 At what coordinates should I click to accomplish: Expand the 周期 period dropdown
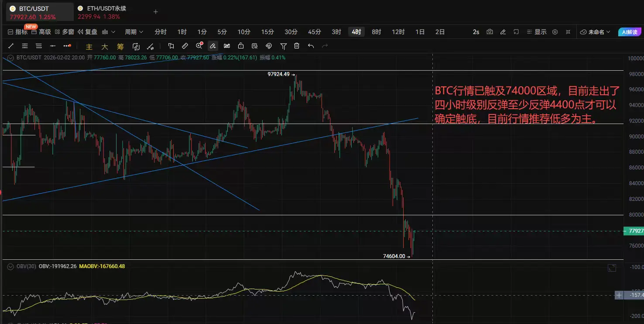tap(134, 32)
